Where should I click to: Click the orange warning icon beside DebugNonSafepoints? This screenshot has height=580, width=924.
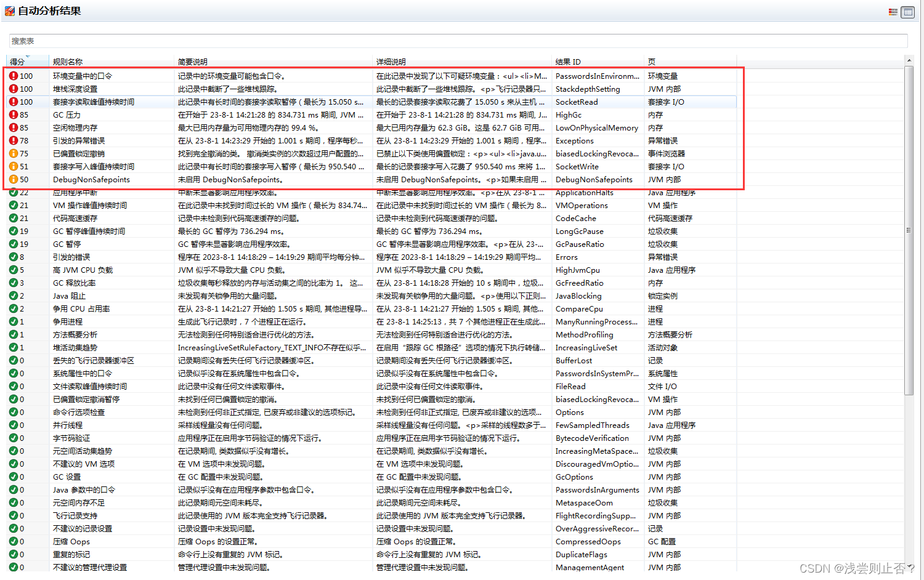15,179
